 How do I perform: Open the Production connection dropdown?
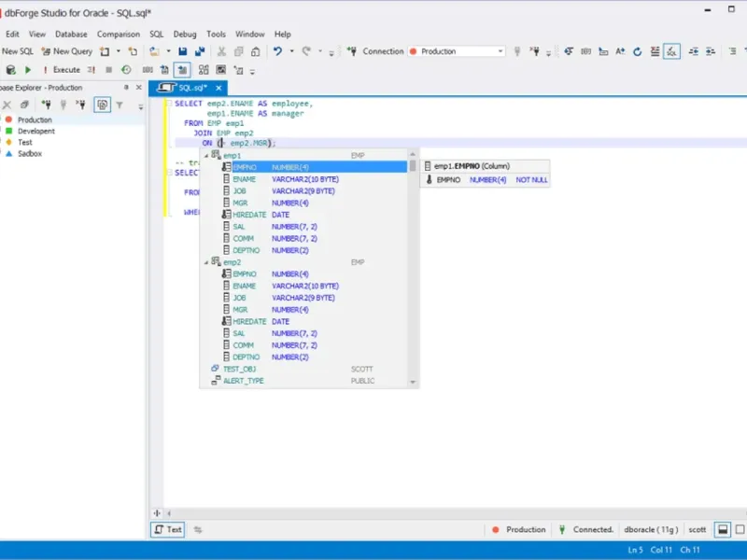coord(500,51)
